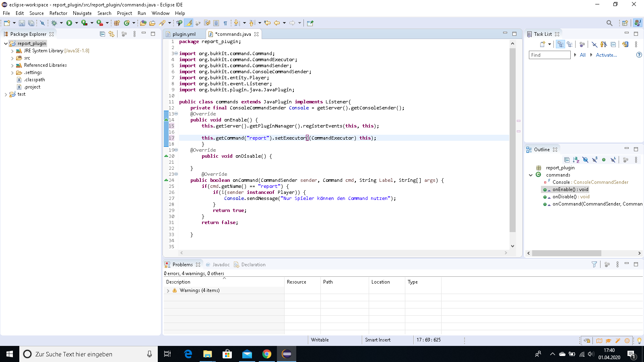Click Synchronize Changed icon in Task List

click(x=625, y=44)
